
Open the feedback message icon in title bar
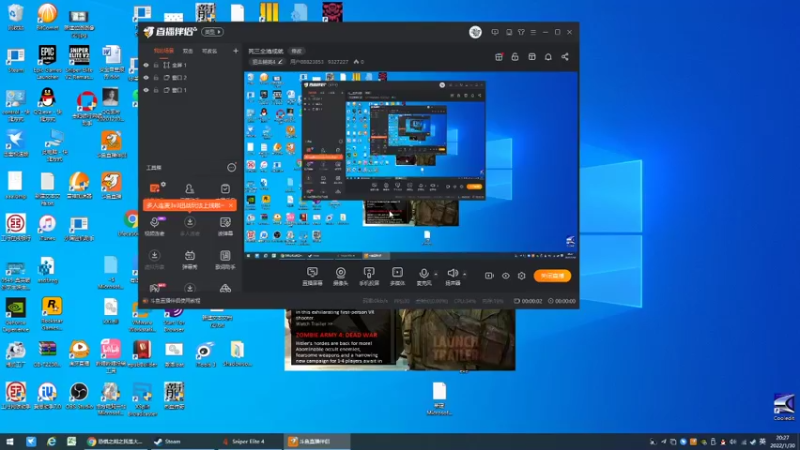tap(494, 32)
